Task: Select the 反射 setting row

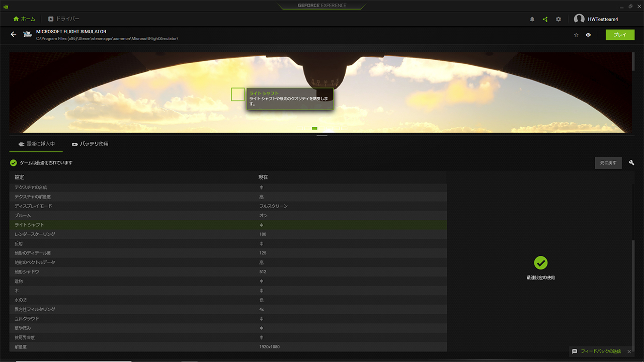Action: (x=228, y=244)
